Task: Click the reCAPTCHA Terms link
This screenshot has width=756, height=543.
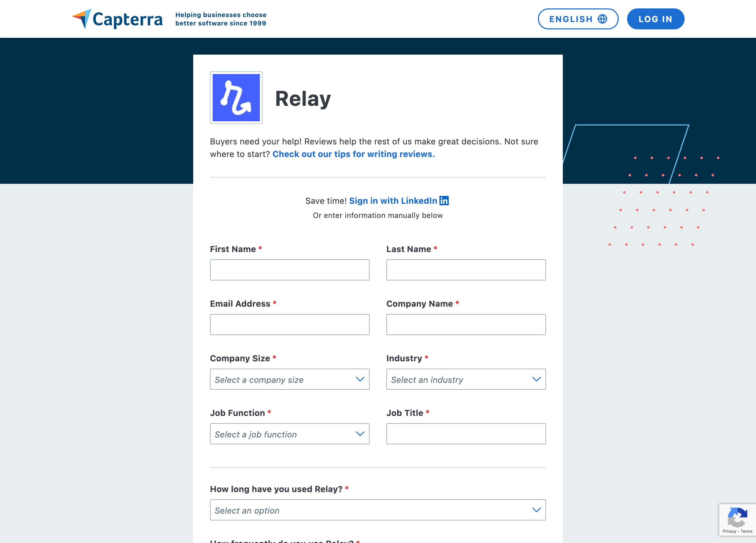Action: tap(746, 531)
